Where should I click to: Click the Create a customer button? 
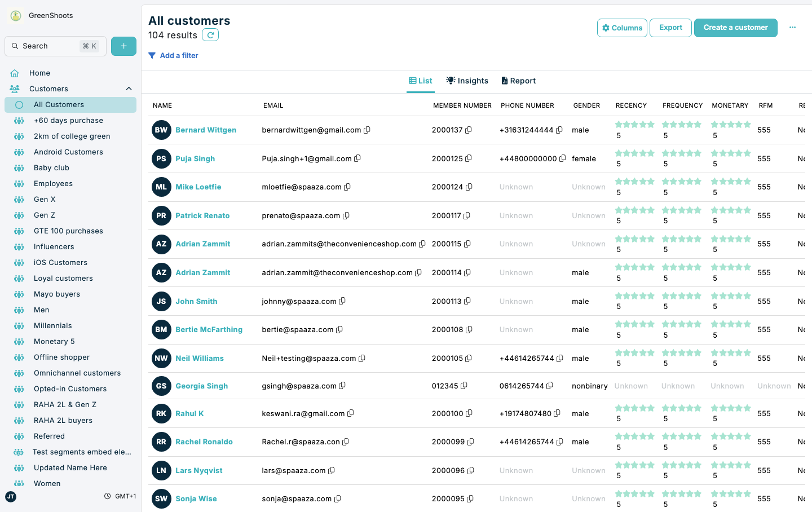click(736, 27)
